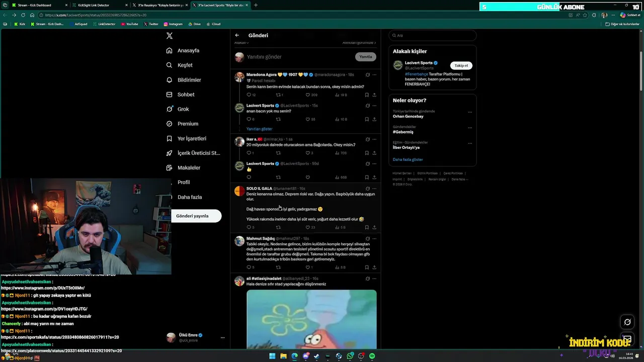Open YouTube bookmark in bookmarks bar
This screenshot has height=362, width=644.
click(x=130, y=24)
